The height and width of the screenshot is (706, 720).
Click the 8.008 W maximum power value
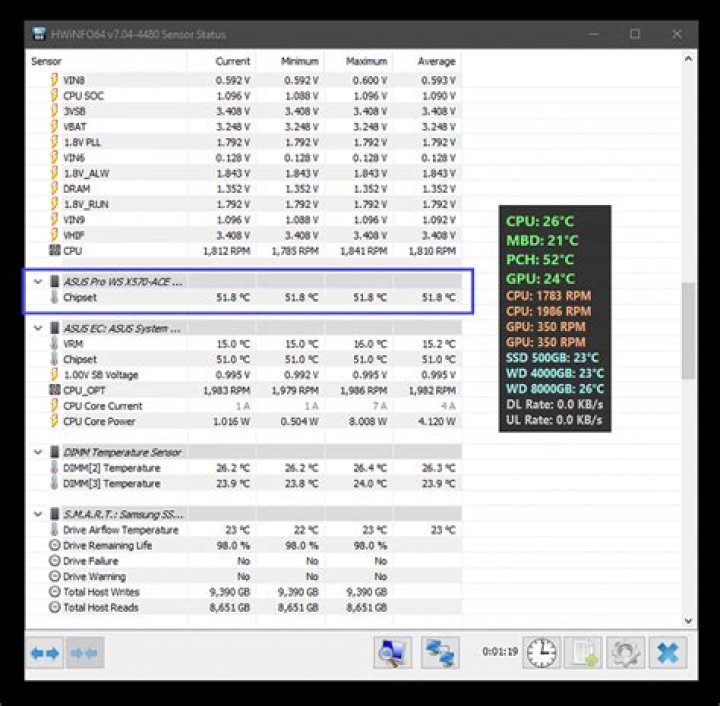coord(368,421)
